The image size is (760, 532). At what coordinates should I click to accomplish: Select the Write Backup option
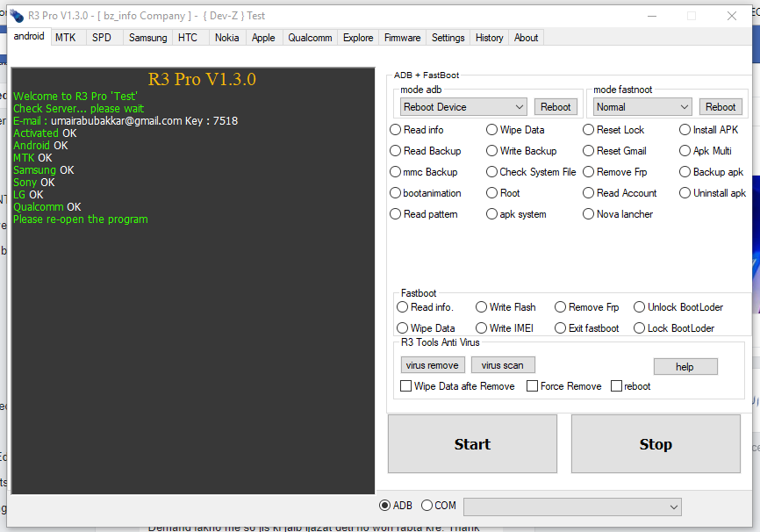point(521,151)
